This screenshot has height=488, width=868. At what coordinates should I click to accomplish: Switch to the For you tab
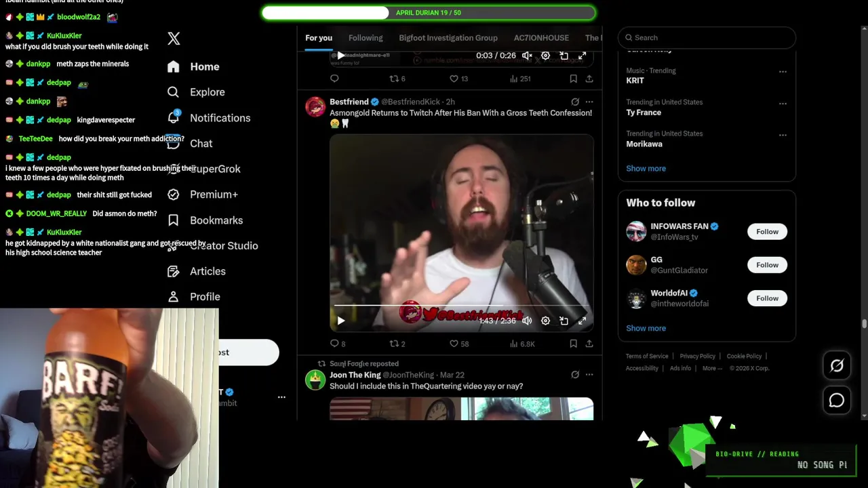click(x=319, y=38)
